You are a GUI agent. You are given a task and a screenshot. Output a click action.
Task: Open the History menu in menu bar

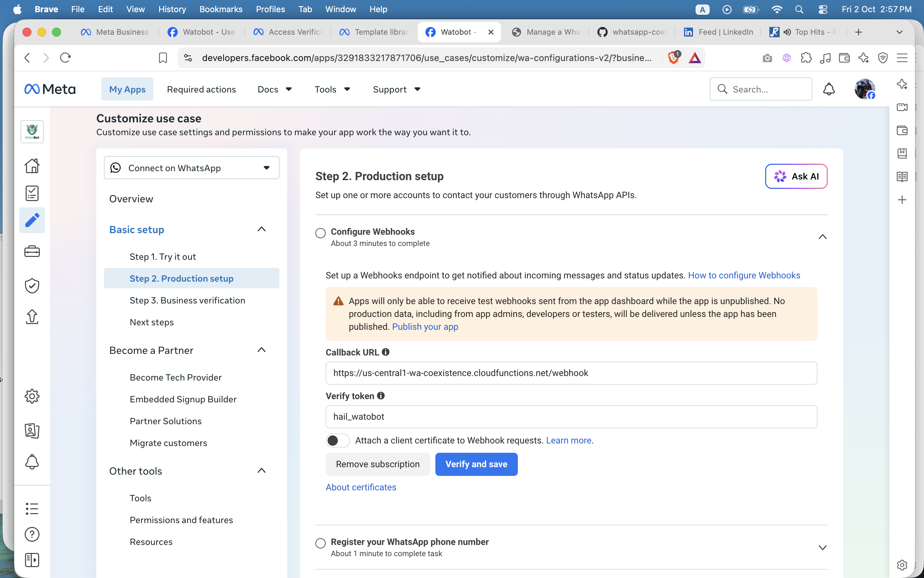coord(172,9)
